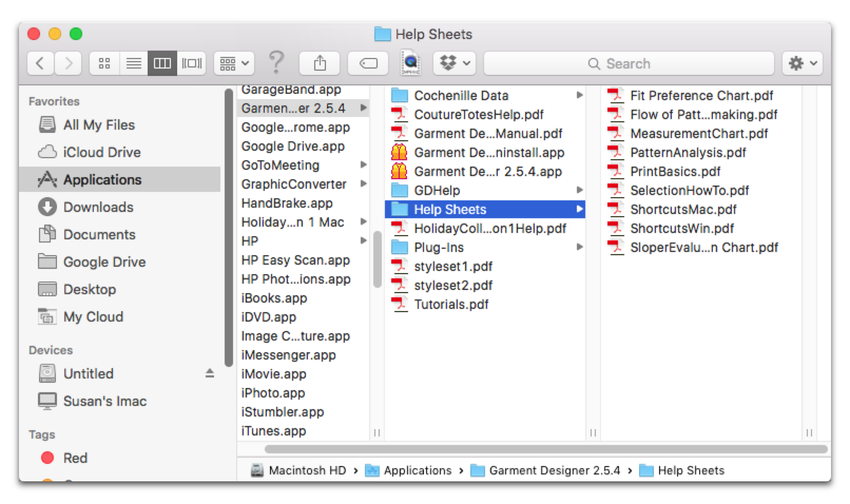
Task: Open All My Files in sidebar
Action: tap(120, 125)
